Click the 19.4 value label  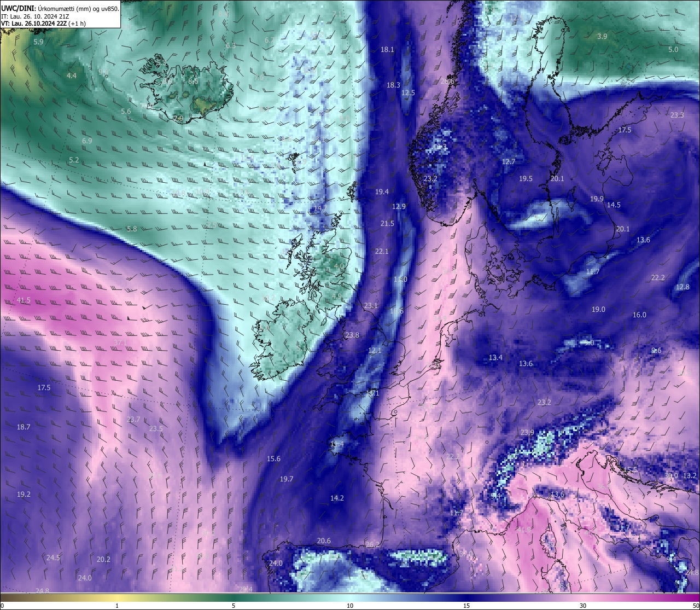[x=382, y=191]
